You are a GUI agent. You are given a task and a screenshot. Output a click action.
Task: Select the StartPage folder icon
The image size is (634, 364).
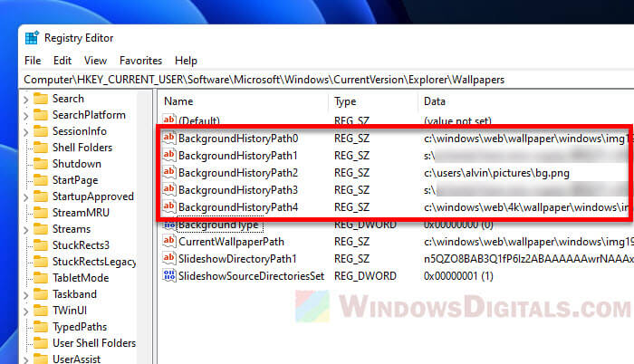click(x=41, y=180)
